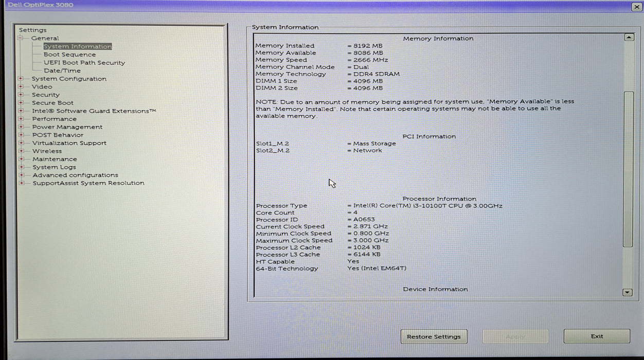Select the Wireless category label
This screenshot has height=360, width=644.
click(x=47, y=151)
